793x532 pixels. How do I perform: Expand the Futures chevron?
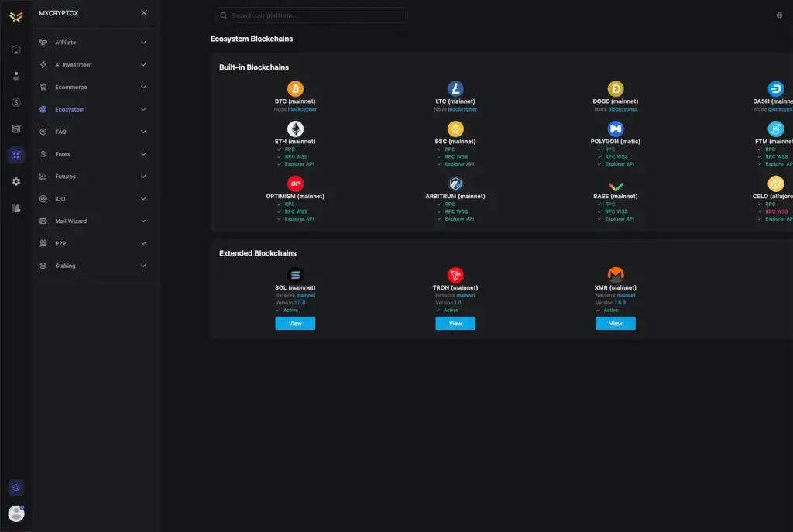[143, 176]
